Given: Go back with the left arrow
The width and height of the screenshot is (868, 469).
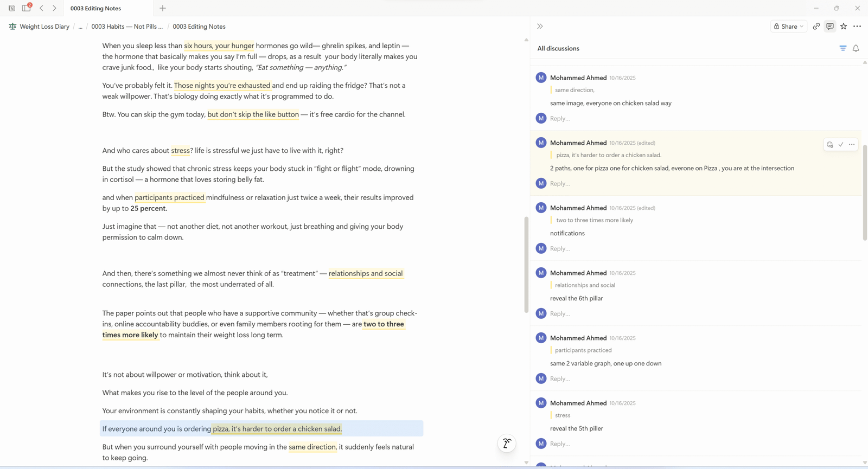Looking at the screenshot, I should pyautogui.click(x=42, y=8).
